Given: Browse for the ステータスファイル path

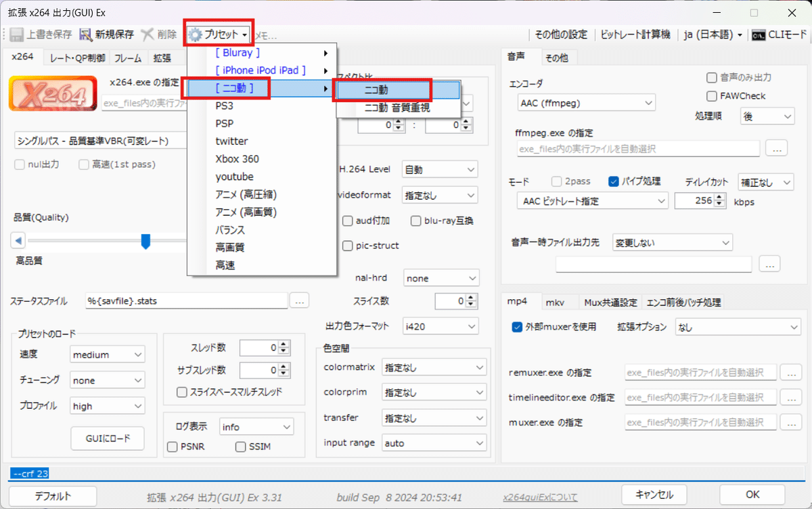Looking at the screenshot, I should (x=300, y=300).
